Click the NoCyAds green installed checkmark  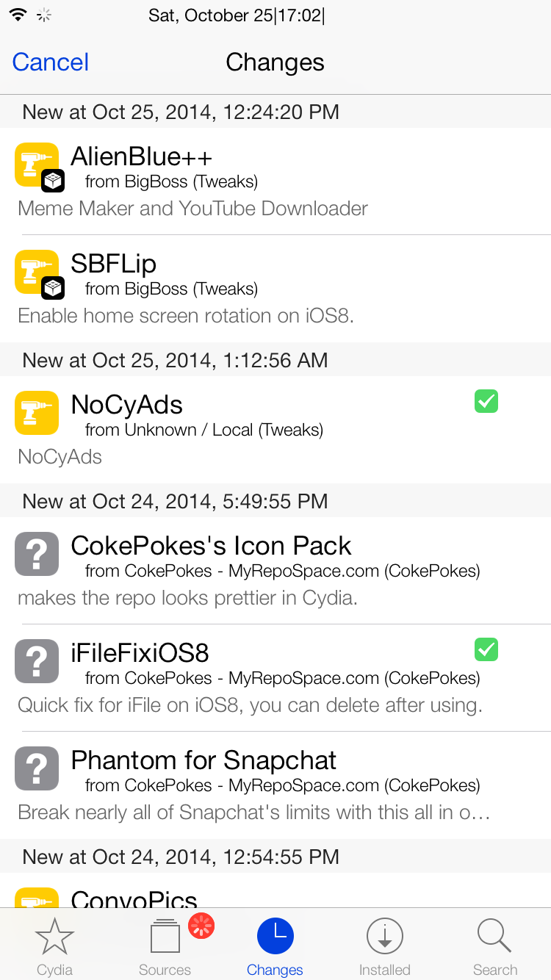point(486,401)
